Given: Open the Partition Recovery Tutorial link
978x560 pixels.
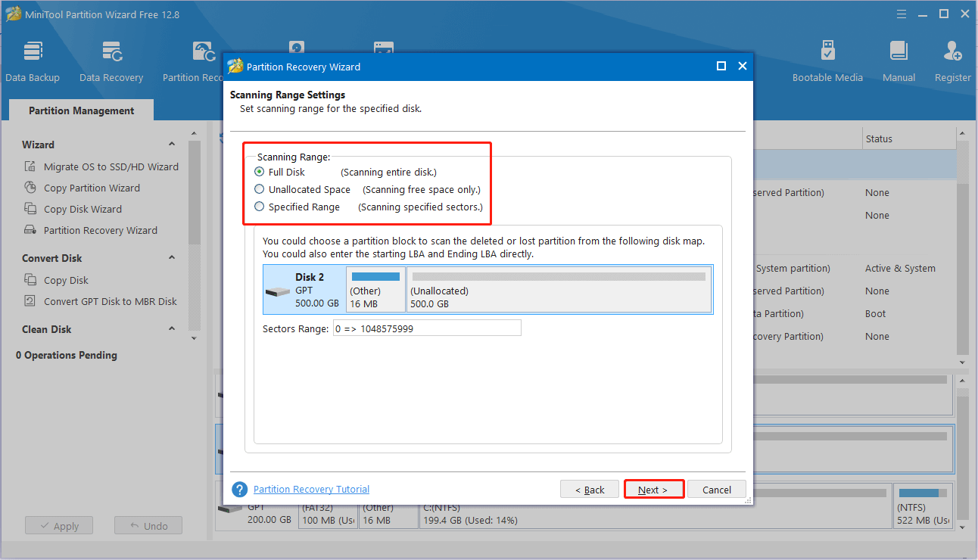Looking at the screenshot, I should pyautogui.click(x=310, y=489).
